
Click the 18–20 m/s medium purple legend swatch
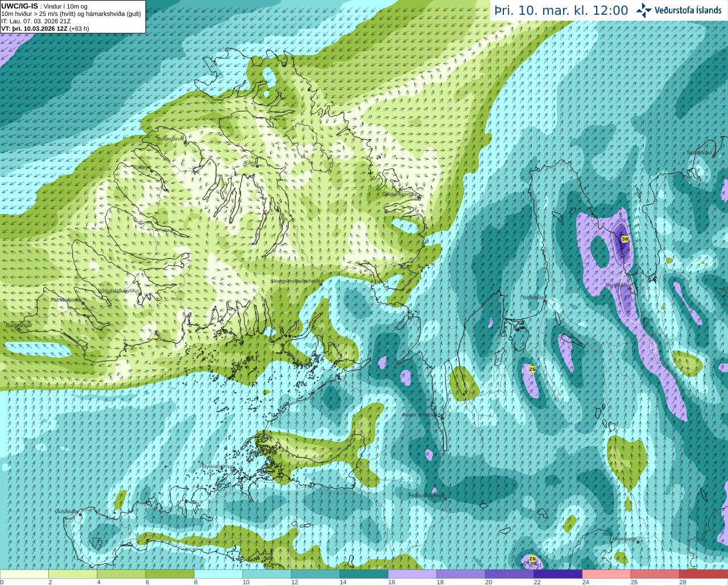[x=461, y=574]
